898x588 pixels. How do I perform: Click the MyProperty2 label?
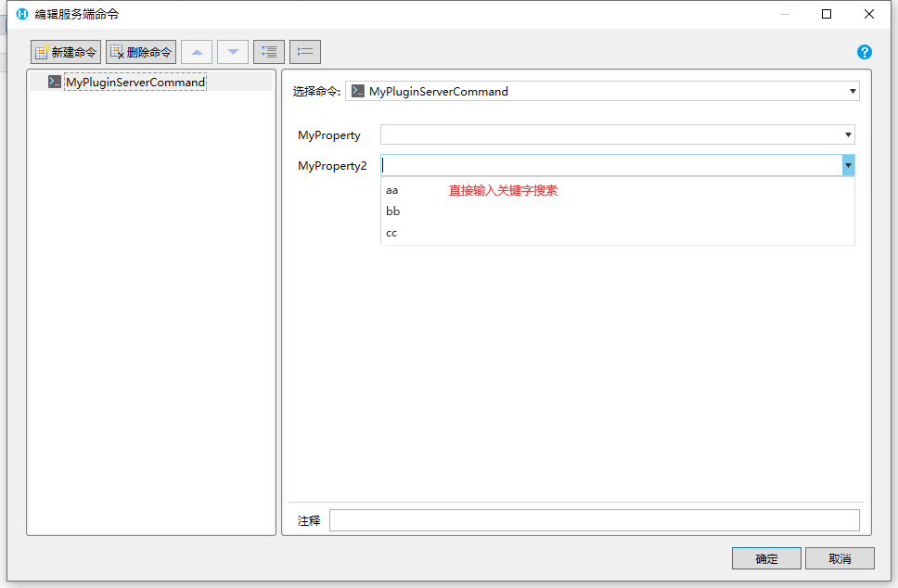tap(332, 166)
